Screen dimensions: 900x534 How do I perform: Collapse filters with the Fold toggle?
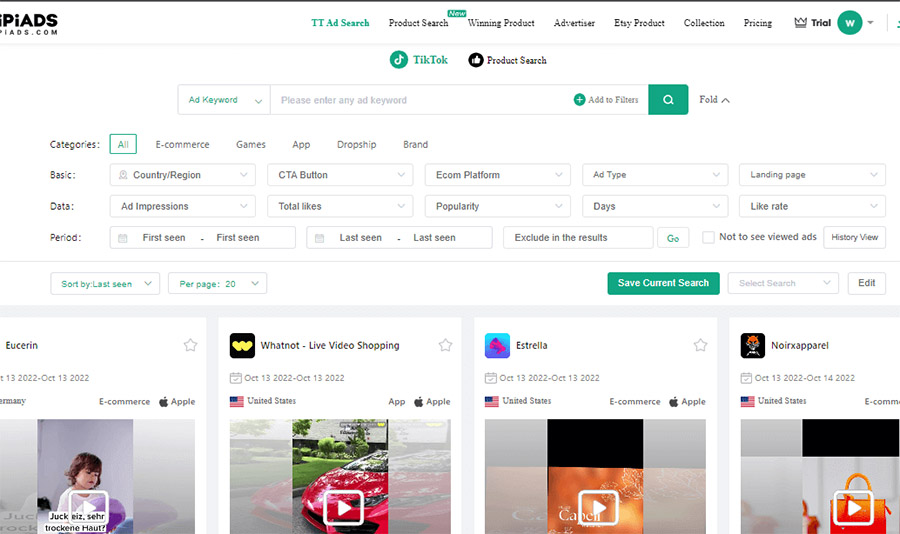pos(714,100)
